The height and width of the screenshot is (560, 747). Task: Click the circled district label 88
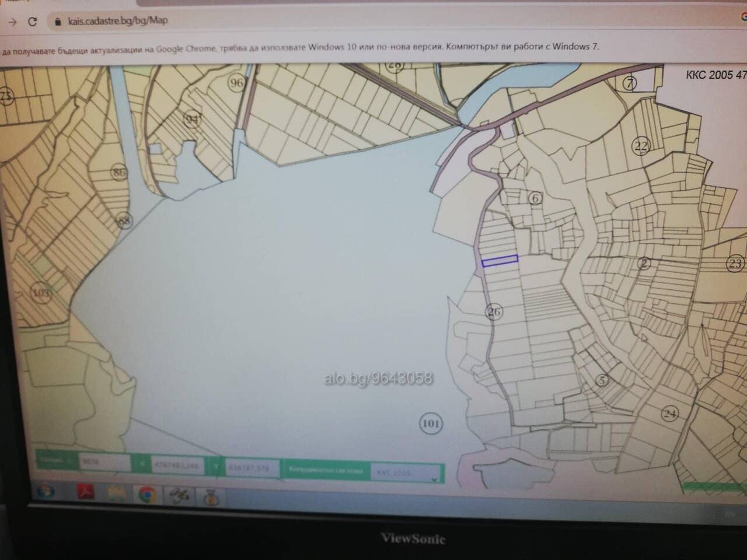(x=124, y=220)
